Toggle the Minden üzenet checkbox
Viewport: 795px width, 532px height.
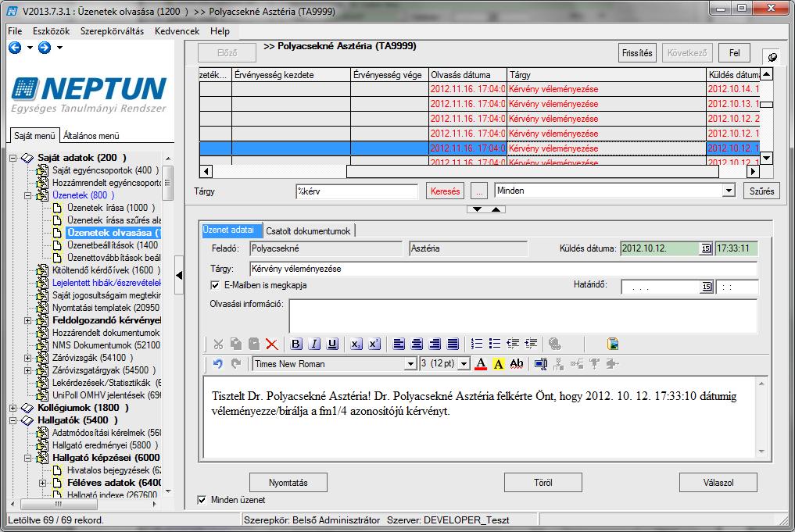coord(202,500)
